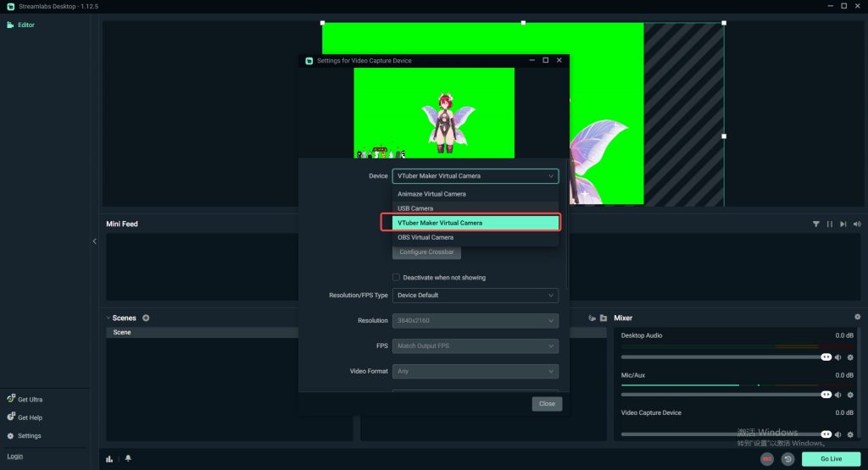868x470 pixels.
Task: Open Mic/Aux source settings gear
Action: (x=851, y=395)
